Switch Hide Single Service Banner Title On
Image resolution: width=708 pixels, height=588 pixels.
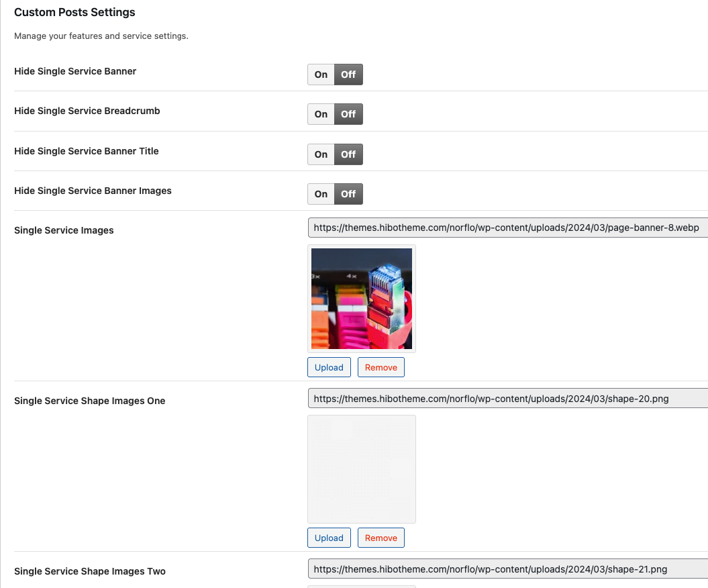pyautogui.click(x=321, y=154)
